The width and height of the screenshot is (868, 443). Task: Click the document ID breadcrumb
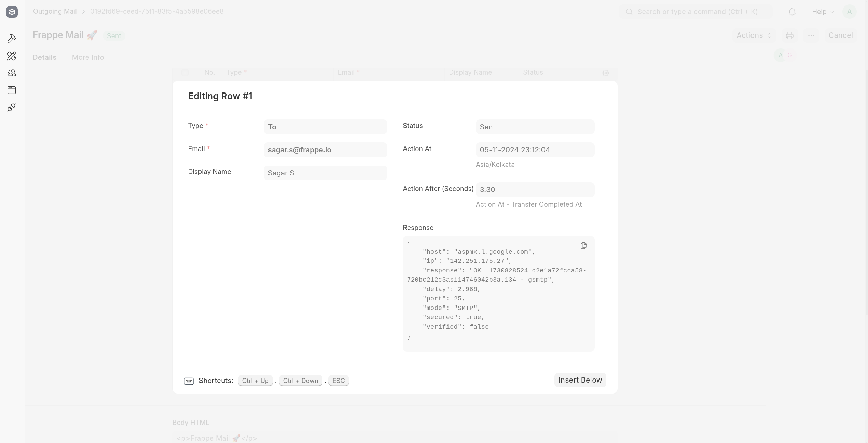coord(157,11)
